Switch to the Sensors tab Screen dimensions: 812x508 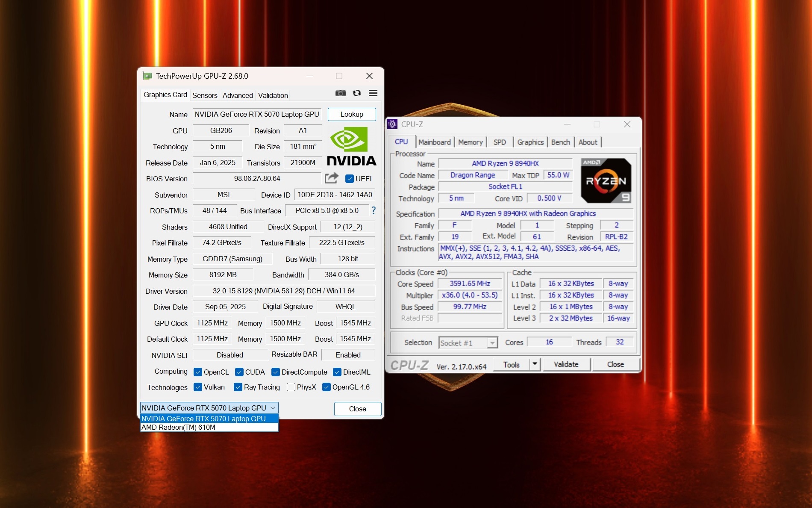point(205,95)
